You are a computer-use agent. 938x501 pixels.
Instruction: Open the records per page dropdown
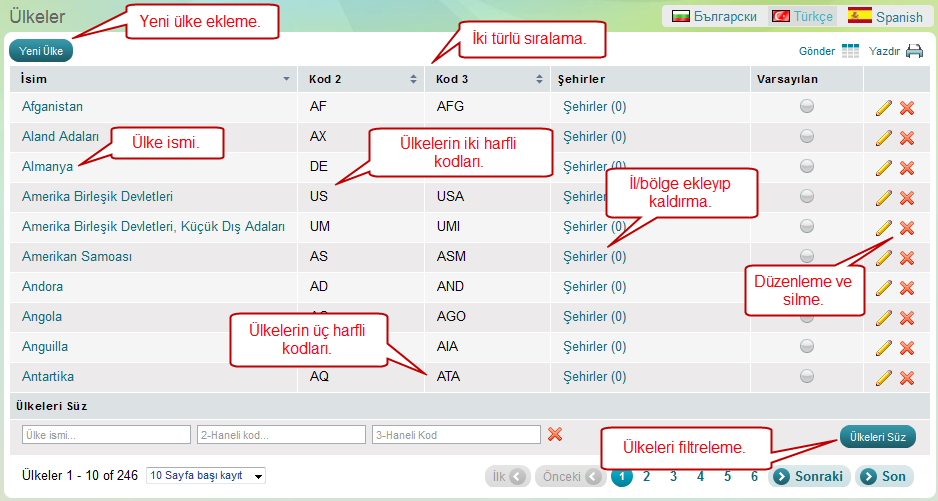coord(205,476)
